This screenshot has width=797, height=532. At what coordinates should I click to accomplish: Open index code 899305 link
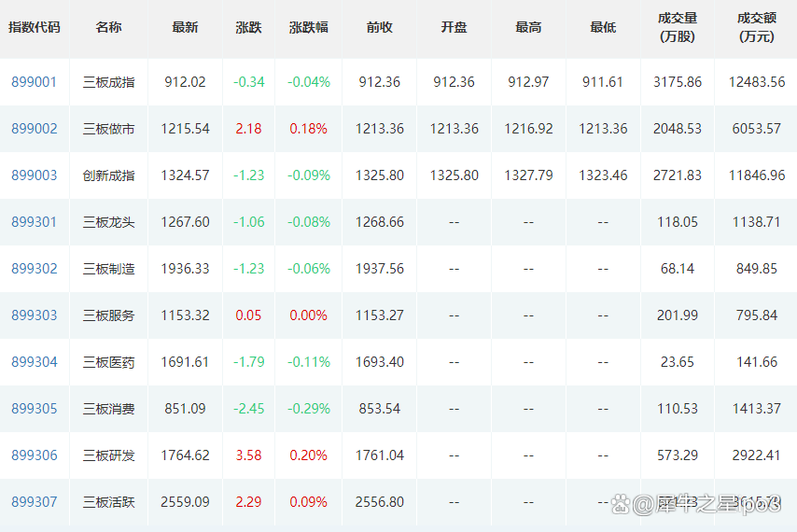(34, 409)
